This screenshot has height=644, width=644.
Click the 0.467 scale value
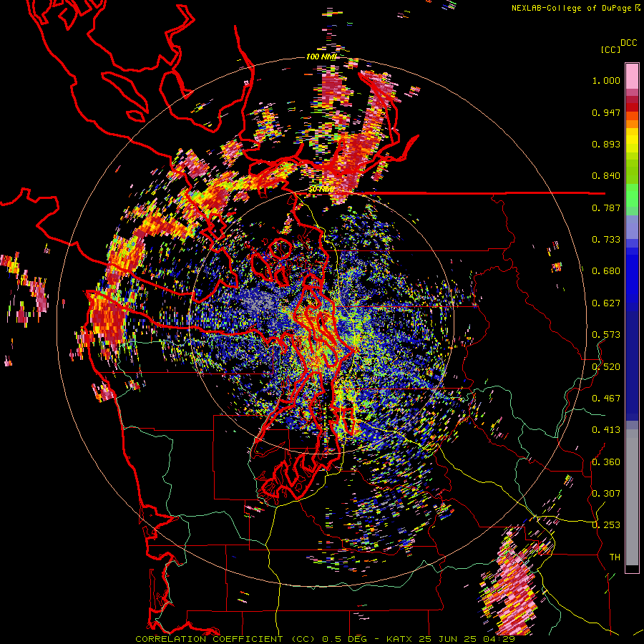pyautogui.click(x=606, y=399)
